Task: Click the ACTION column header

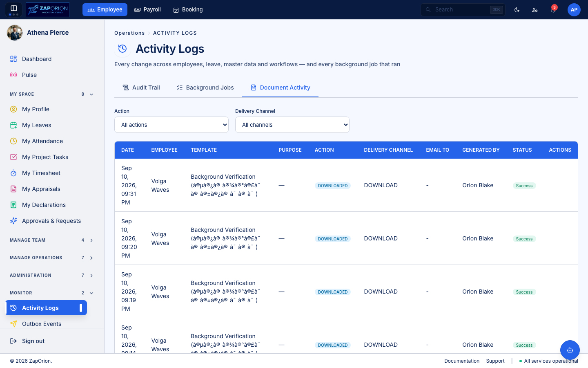Action: pyautogui.click(x=324, y=150)
